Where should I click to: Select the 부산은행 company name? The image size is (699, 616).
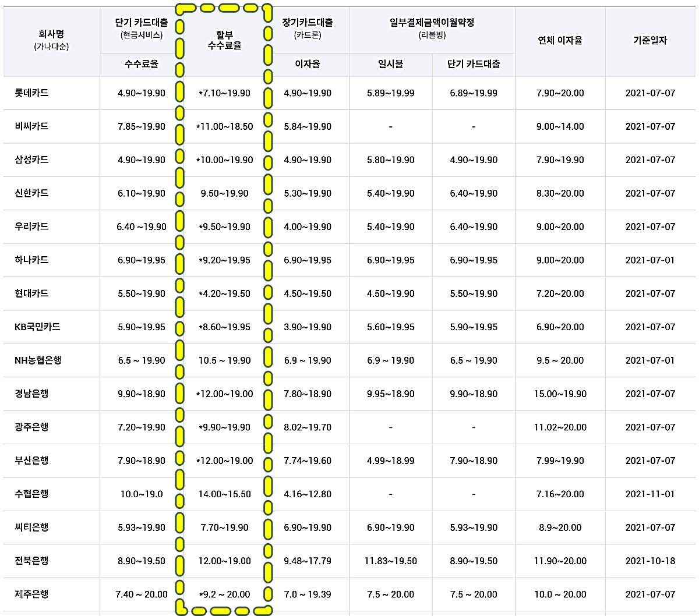tap(31, 461)
